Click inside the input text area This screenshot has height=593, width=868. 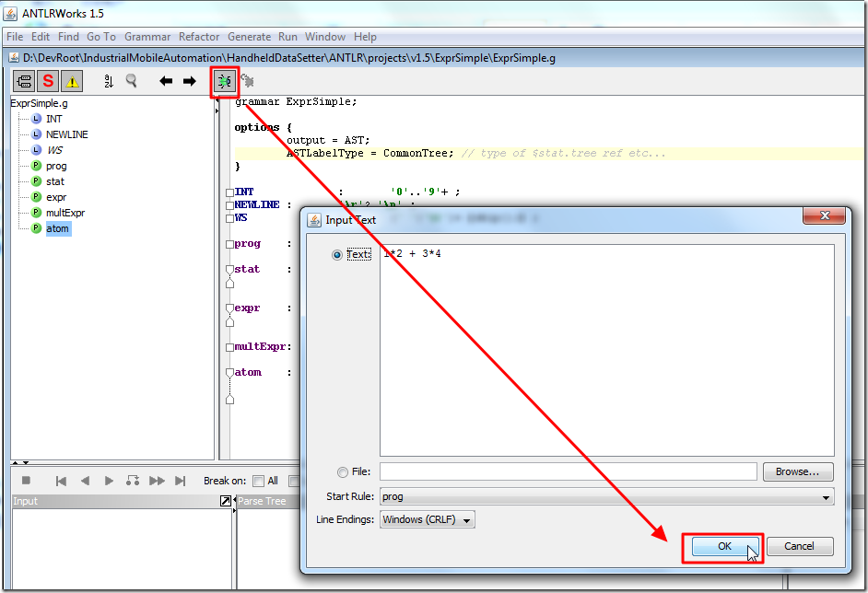point(606,350)
